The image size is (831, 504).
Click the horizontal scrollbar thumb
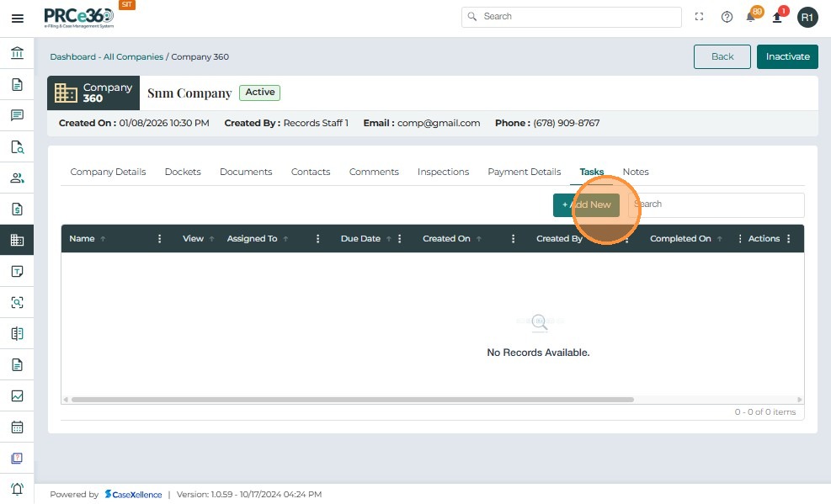[x=353, y=400]
